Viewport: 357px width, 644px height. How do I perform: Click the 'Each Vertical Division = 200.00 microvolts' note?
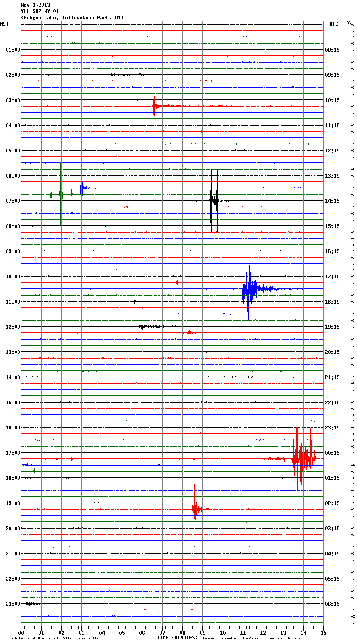click(x=53, y=639)
